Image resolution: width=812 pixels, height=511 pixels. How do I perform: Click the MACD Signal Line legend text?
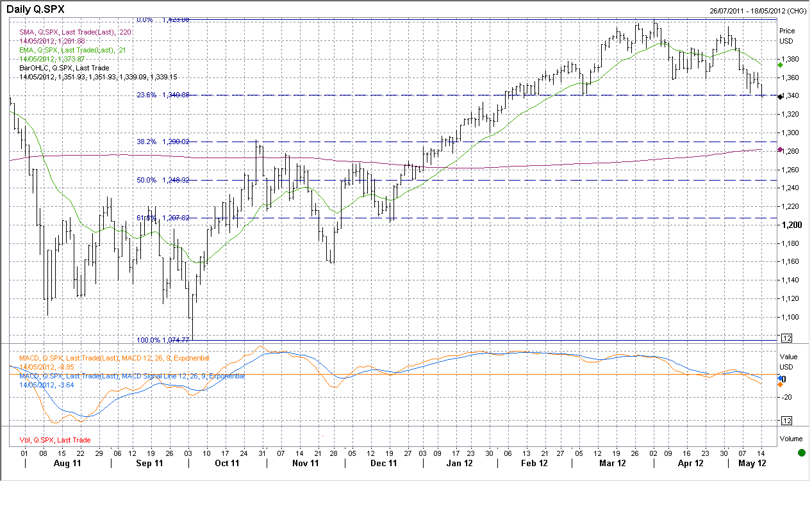click(x=131, y=377)
